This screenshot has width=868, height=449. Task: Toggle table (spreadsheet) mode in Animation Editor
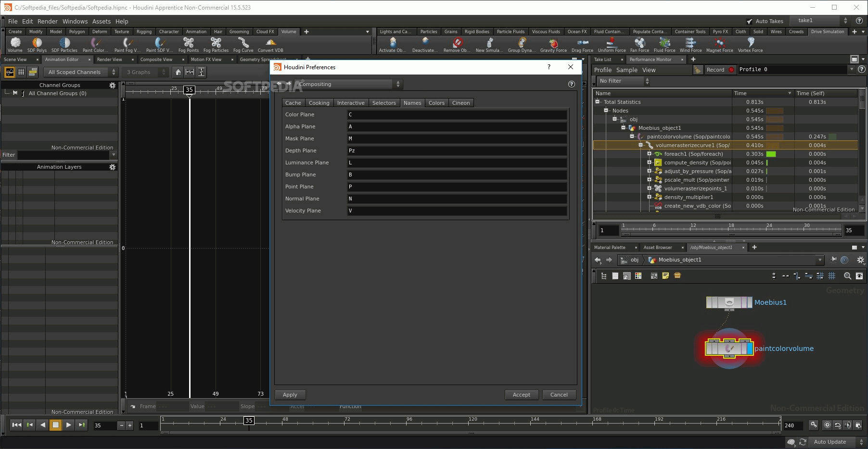pyautogui.click(x=21, y=72)
